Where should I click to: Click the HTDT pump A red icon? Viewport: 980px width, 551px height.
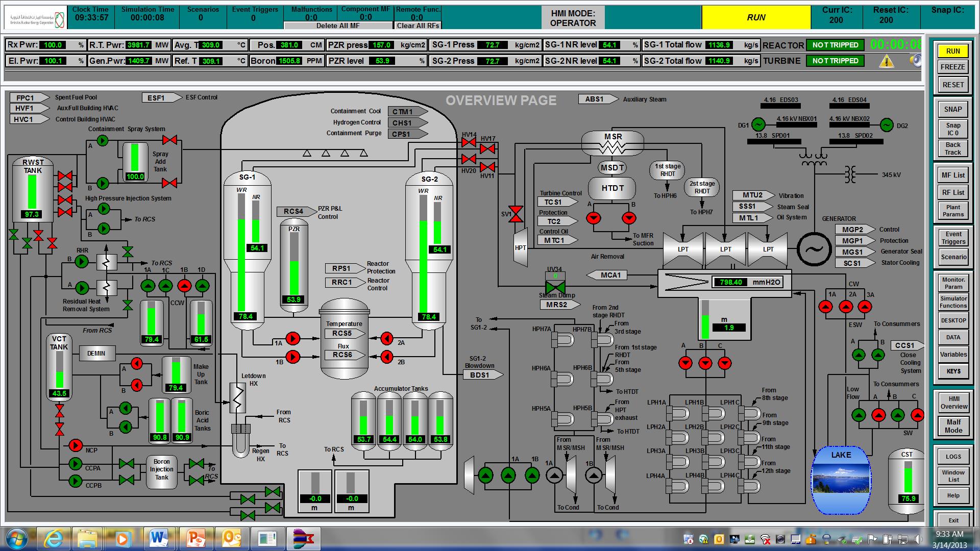click(x=594, y=218)
